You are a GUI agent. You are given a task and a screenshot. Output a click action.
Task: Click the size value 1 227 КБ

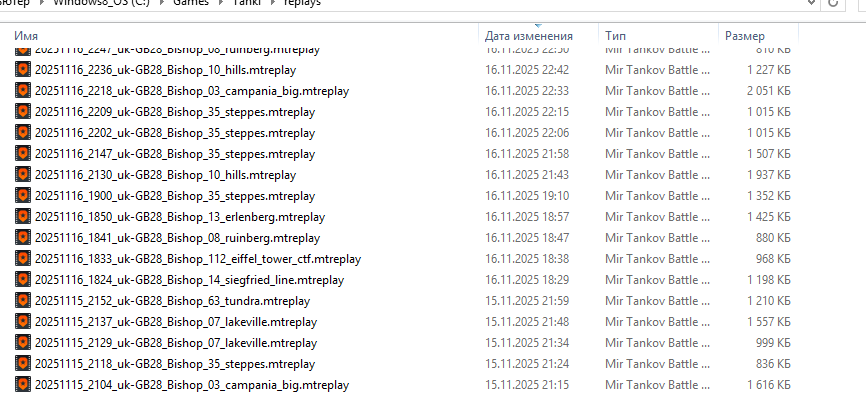point(769,70)
